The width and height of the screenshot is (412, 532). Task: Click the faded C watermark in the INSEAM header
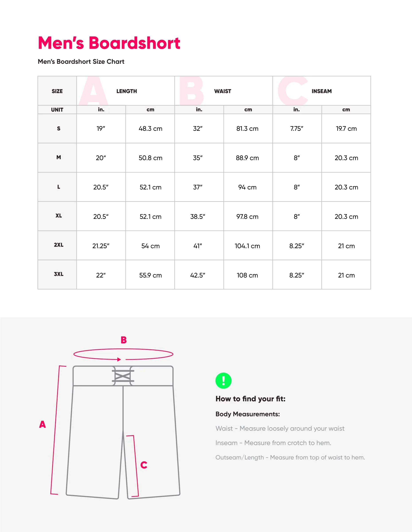292,91
